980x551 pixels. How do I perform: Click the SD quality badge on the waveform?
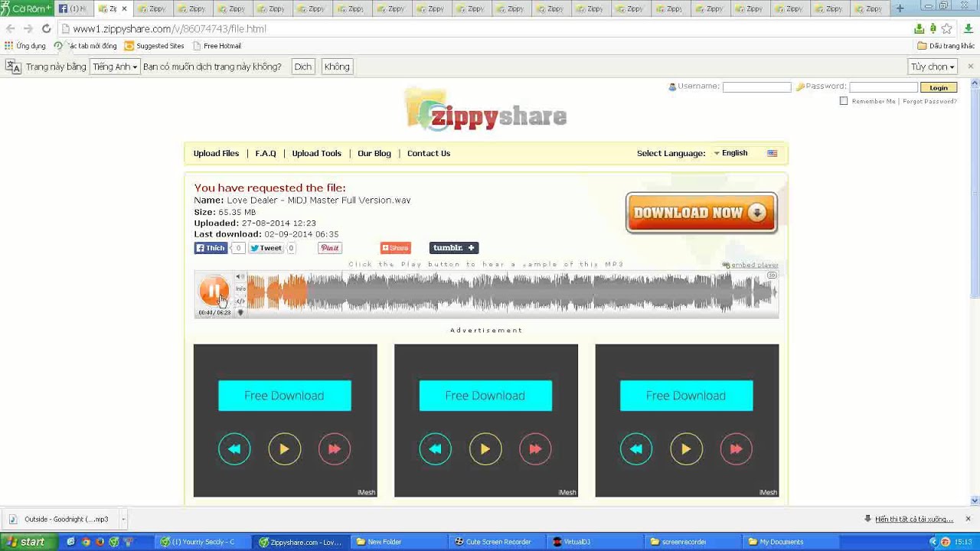click(772, 275)
